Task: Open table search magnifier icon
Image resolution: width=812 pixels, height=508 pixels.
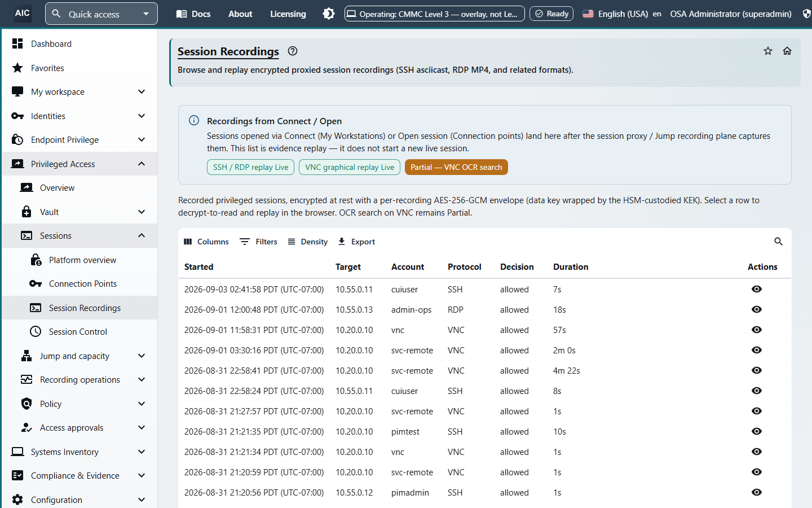Action: pyautogui.click(x=778, y=242)
